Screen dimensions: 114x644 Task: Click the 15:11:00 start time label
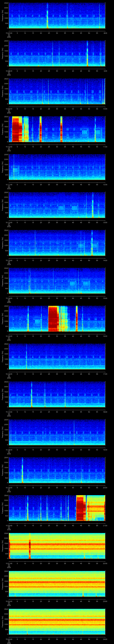point(9,184)
